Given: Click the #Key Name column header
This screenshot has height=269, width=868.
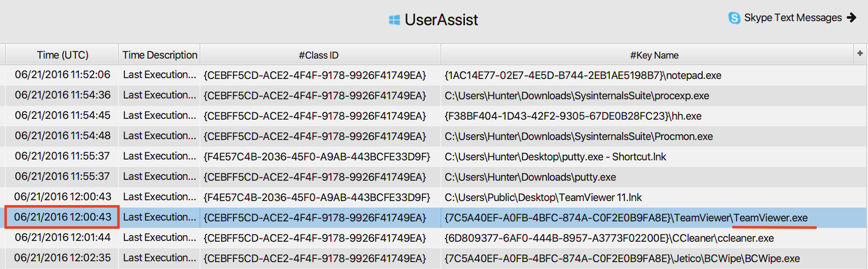Looking at the screenshot, I should 654,55.
